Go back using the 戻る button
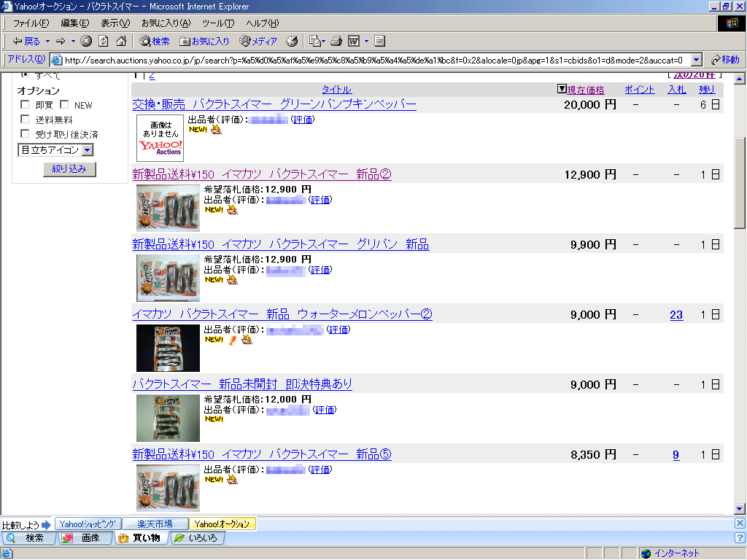Screen dimensions: 747x560 26,42
